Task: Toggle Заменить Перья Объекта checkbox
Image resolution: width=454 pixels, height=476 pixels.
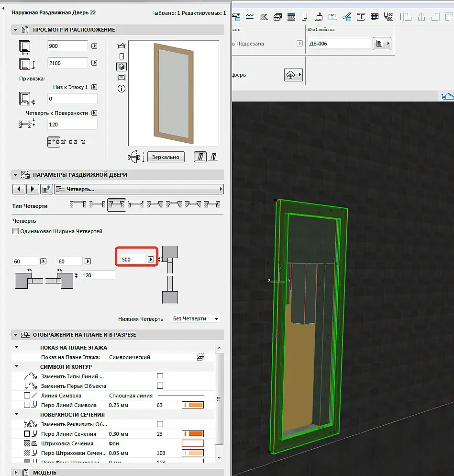Action: point(160,386)
